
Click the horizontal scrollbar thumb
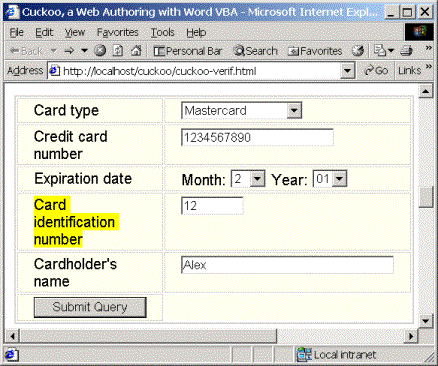click(148, 336)
